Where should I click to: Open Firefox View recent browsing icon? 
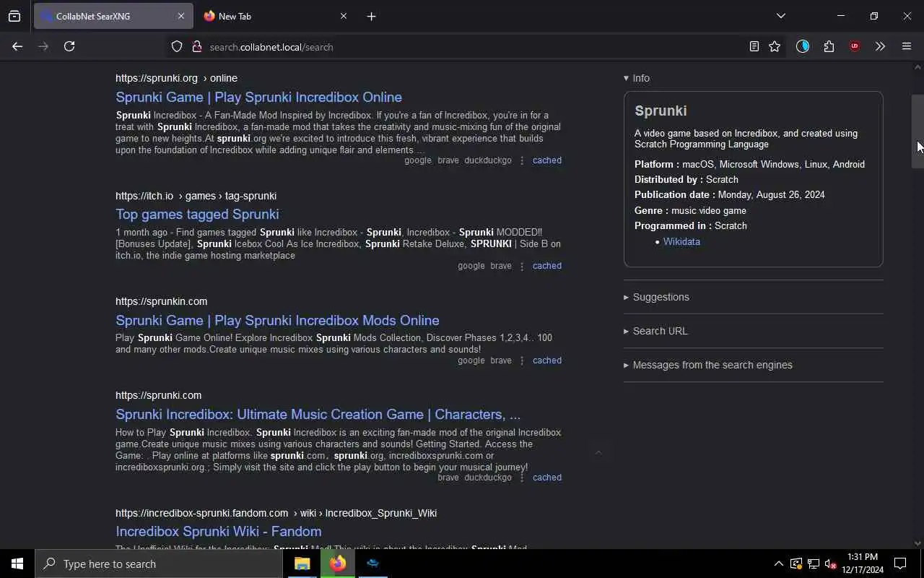pos(14,16)
